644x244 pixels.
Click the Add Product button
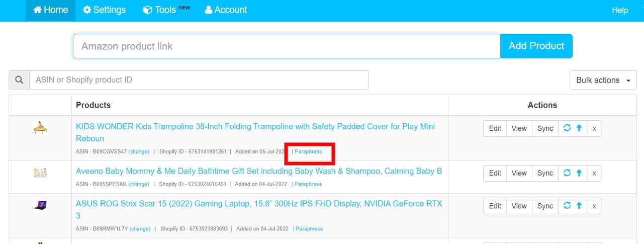point(536,46)
